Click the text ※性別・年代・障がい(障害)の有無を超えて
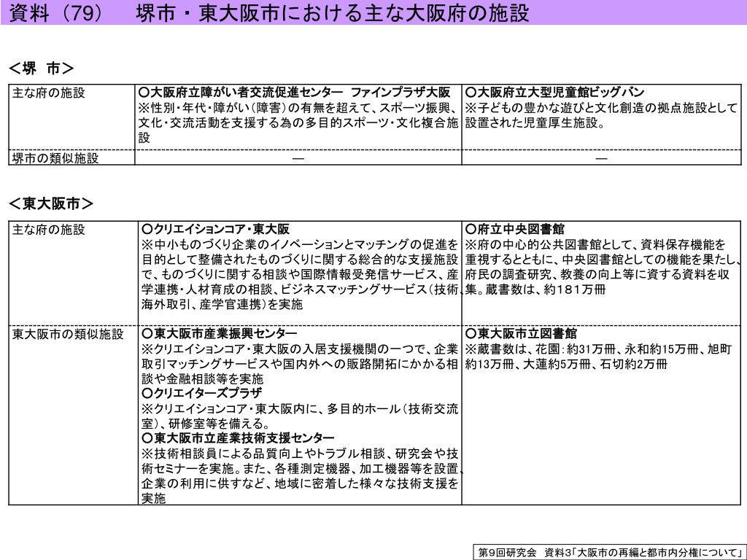The height and width of the screenshot is (560, 747). point(253,108)
